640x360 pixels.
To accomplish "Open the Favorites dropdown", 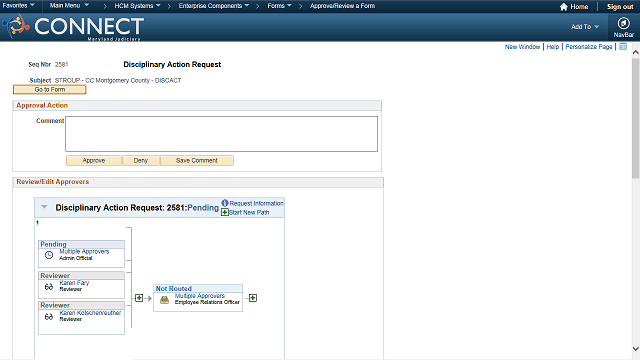I will pyautogui.click(x=18, y=6).
